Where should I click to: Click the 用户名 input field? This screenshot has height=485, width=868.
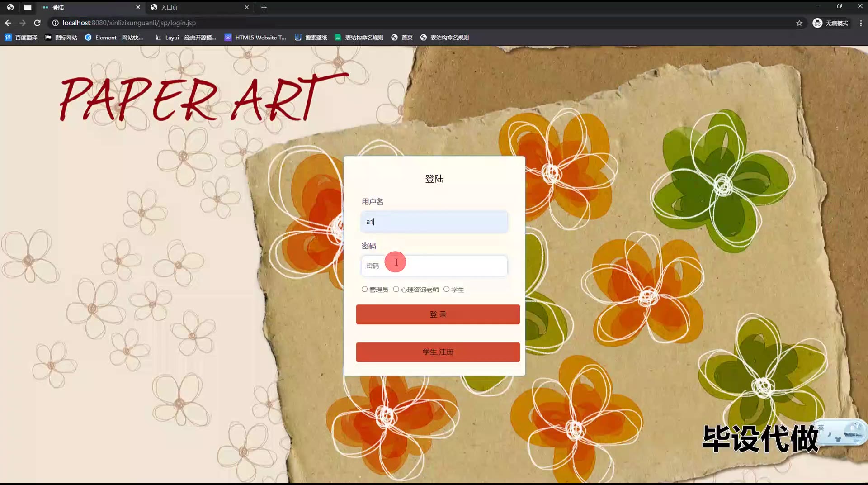(x=434, y=222)
